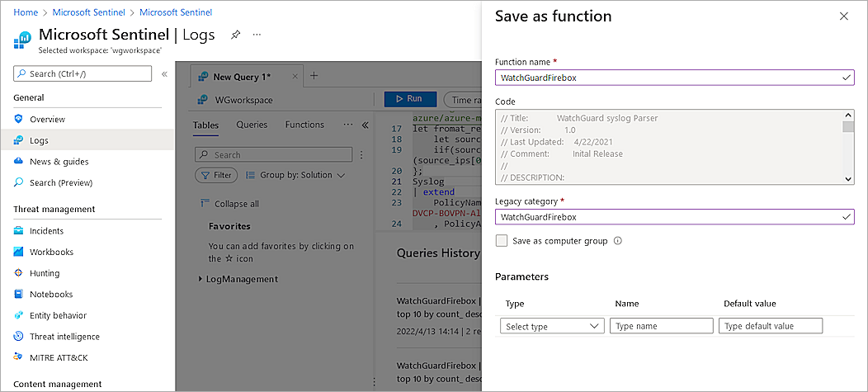
Task: Click the Incidents briefcase icon
Action: coord(19,231)
